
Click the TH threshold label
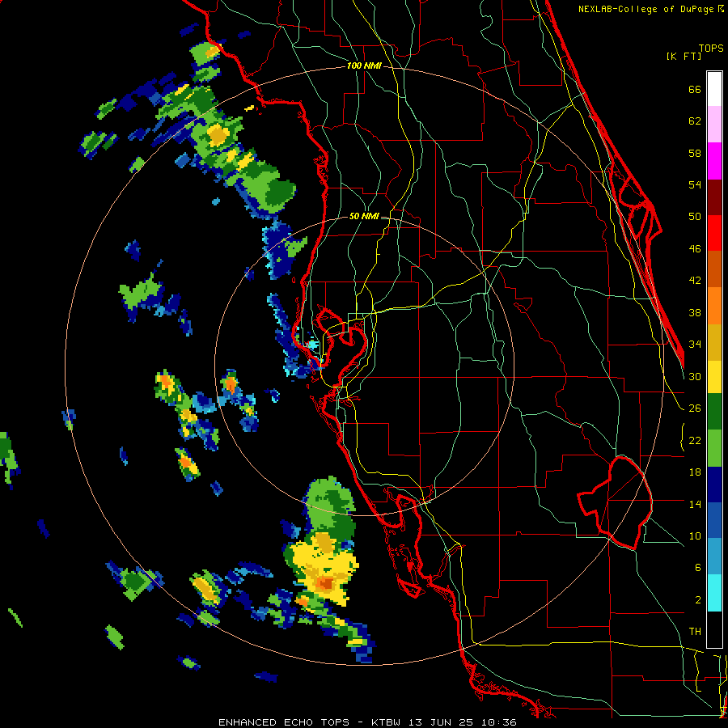(x=695, y=632)
